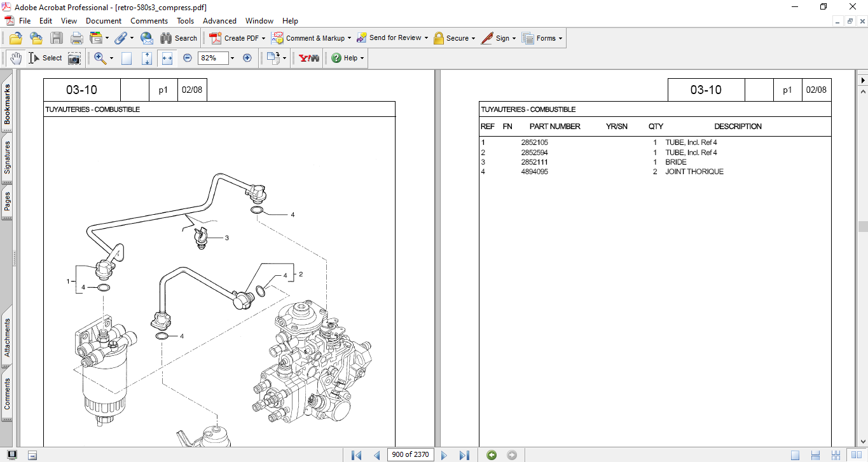Click the Save floppy disk icon

pyautogui.click(x=57, y=38)
